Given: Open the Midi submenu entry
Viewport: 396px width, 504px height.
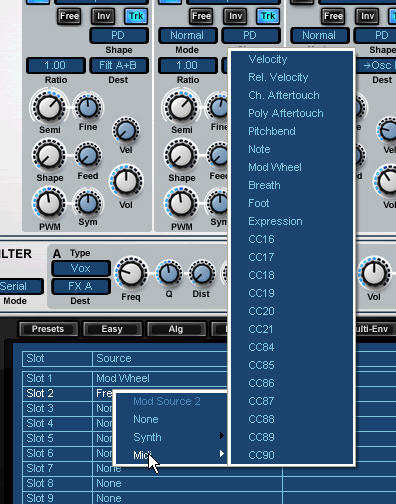Looking at the screenshot, I should pos(171,455).
